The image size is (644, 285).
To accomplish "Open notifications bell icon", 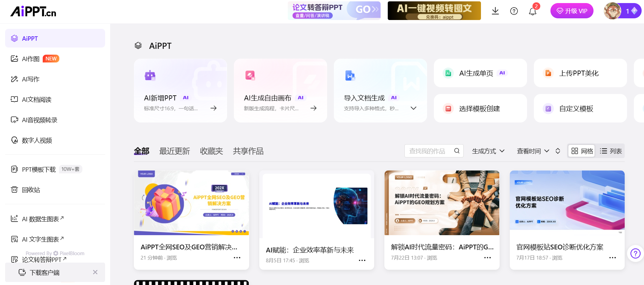I will [x=532, y=12].
